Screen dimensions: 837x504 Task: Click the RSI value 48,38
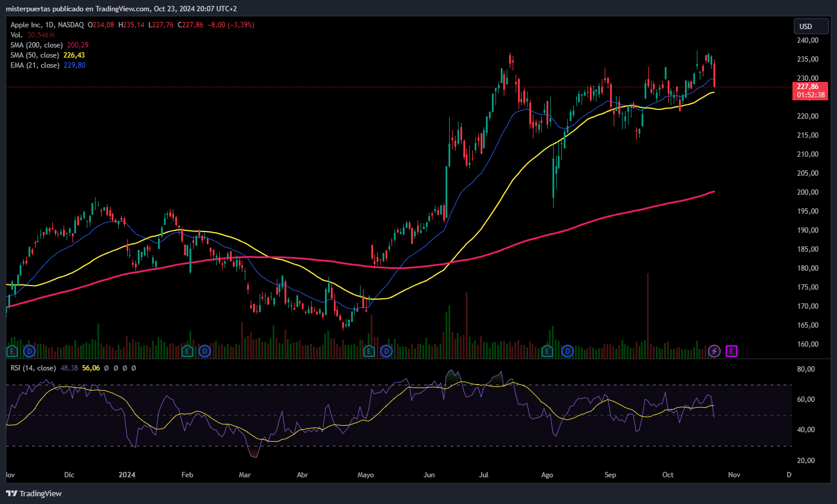tap(69, 368)
